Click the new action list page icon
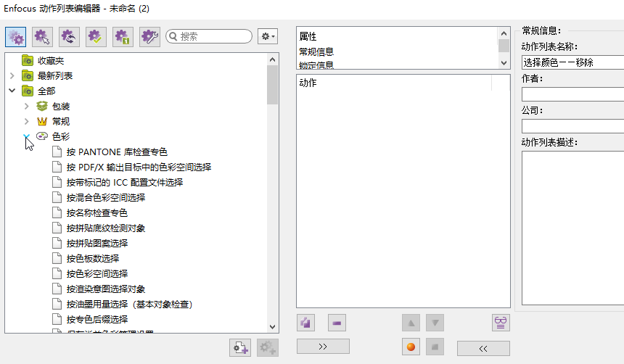This screenshot has height=364, width=624. [240, 348]
